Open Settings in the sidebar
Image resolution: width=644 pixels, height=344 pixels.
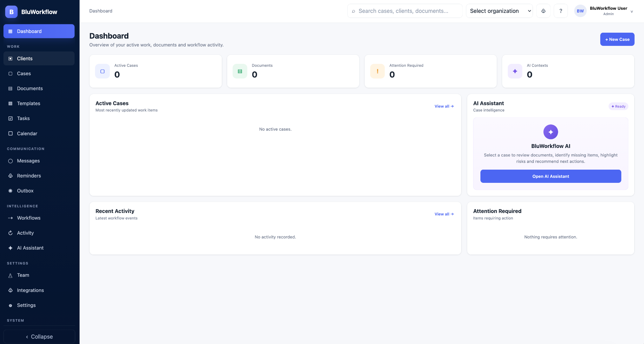point(39,305)
